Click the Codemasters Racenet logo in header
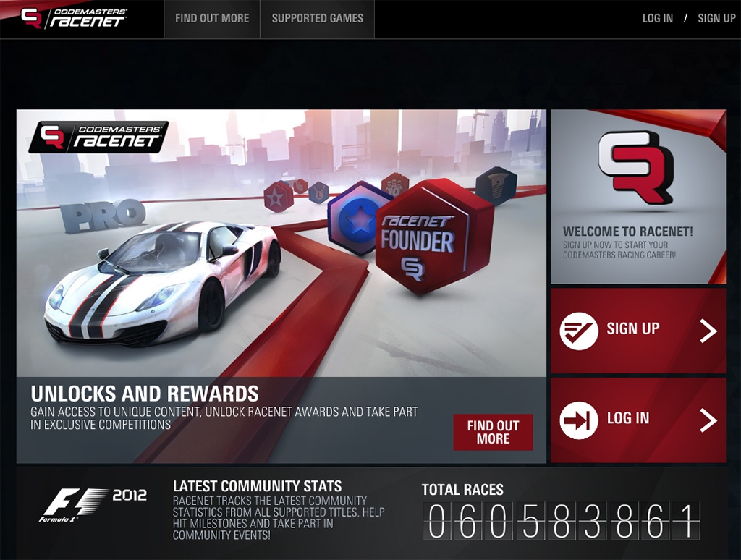741x560 pixels. pyautogui.click(x=74, y=18)
